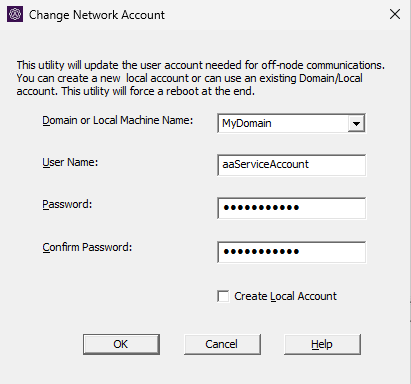Click the Password label

click(67, 204)
